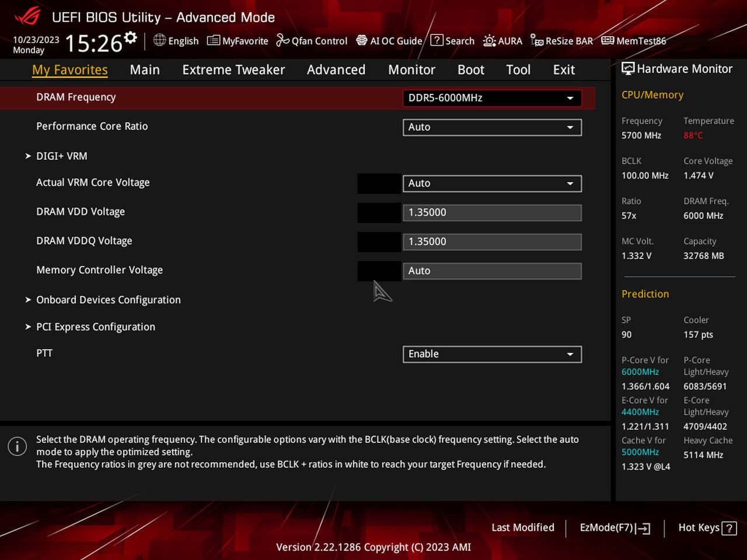Open the Exit tab
Image resolution: width=747 pixels, height=560 pixels.
[564, 69]
